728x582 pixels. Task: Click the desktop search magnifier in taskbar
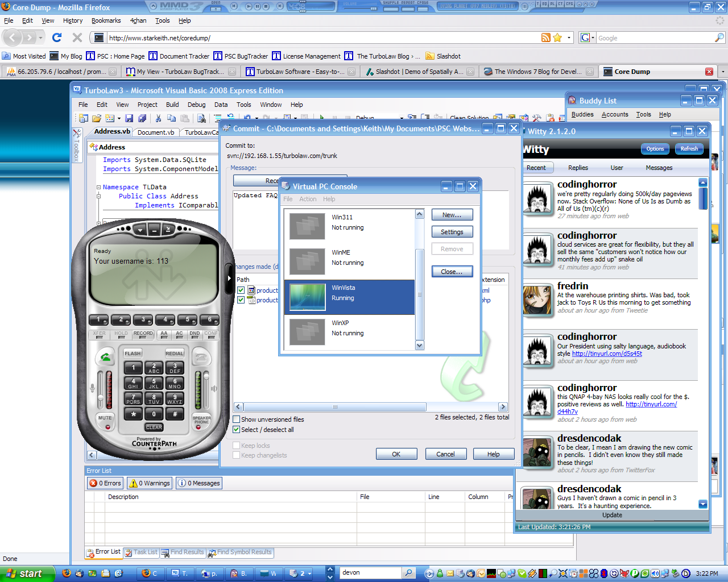tap(409, 573)
